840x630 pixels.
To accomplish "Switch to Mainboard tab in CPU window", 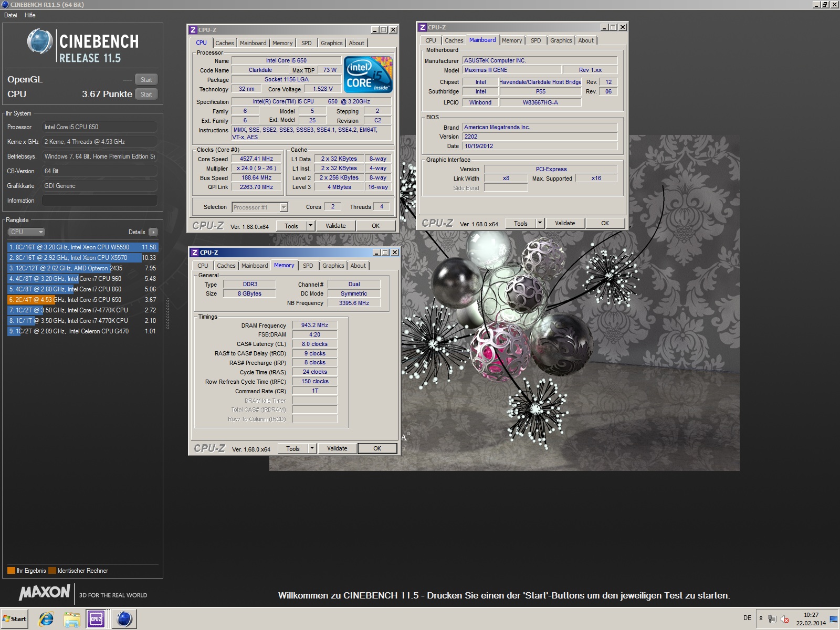I will click(253, 43).
